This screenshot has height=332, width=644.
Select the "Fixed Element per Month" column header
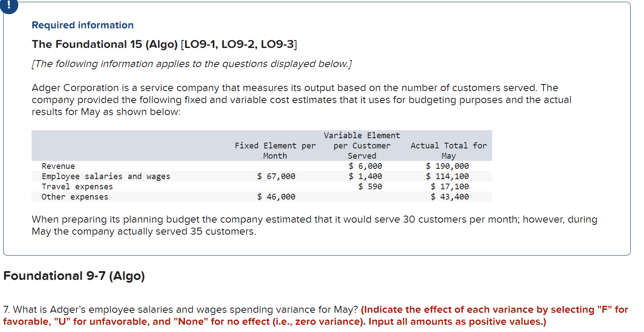(275, 151)
